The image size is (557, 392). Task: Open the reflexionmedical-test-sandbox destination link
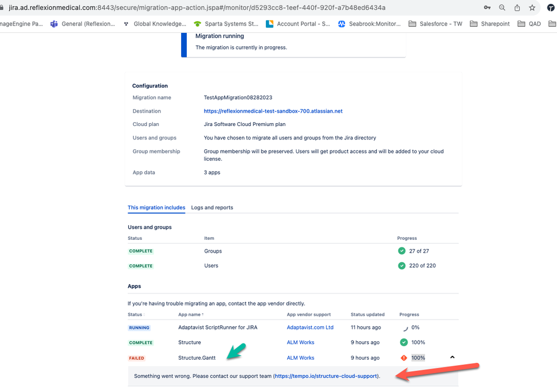point(273,111)
